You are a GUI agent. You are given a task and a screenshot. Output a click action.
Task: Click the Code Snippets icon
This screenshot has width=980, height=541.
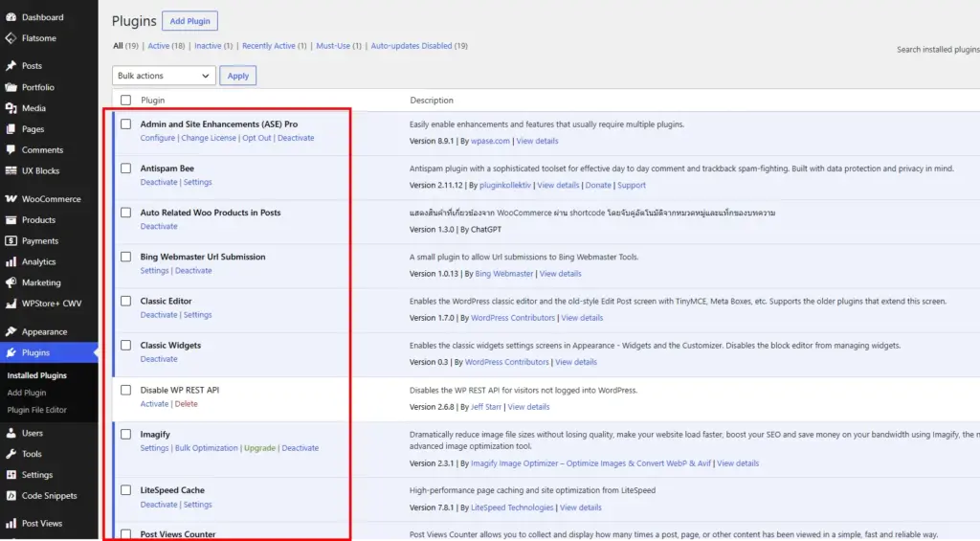[x=11, y=495]
